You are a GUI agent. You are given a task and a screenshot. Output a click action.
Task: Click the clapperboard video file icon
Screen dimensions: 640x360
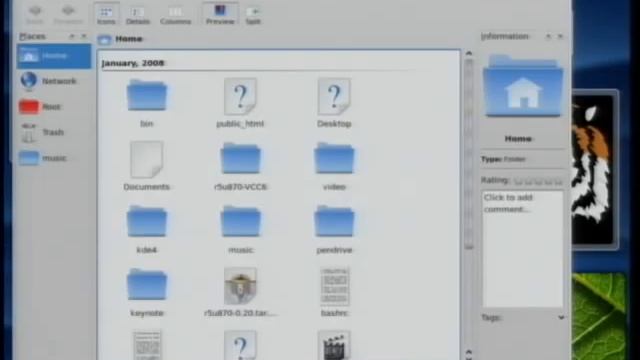[x=334, y=345]
